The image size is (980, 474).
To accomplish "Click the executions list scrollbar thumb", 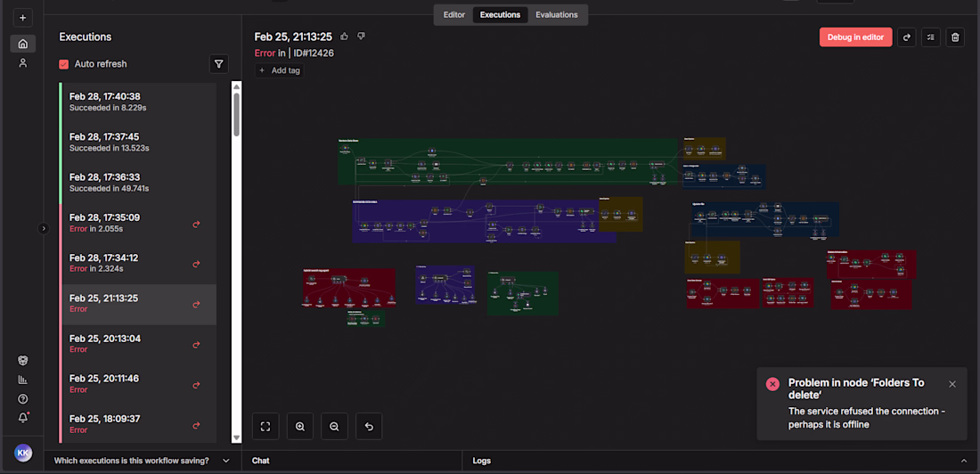I will coord(236,114).
